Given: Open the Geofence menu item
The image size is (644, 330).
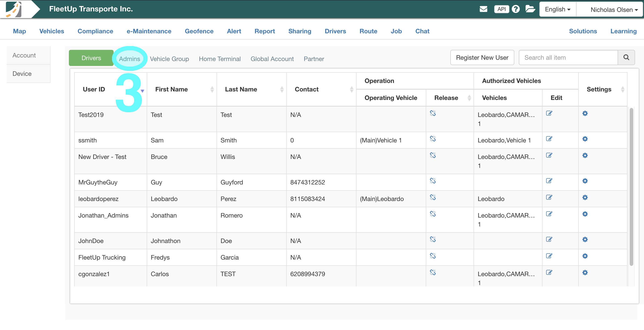Looking at the screenshot, I should coord(199,31).
